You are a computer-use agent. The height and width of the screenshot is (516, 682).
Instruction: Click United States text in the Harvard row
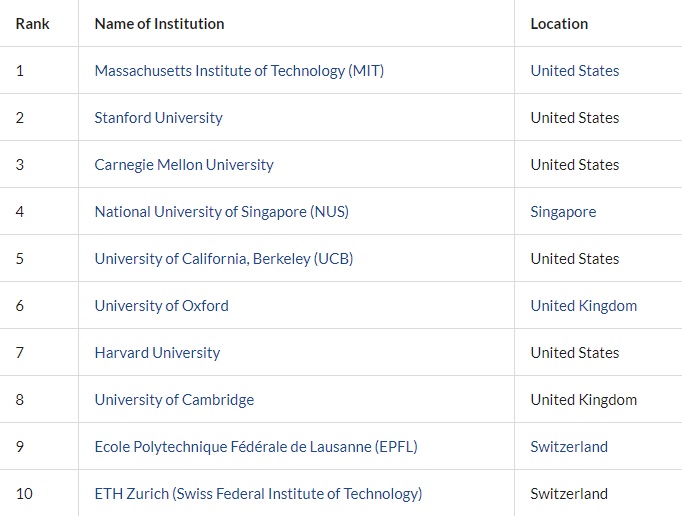point(575,353)
